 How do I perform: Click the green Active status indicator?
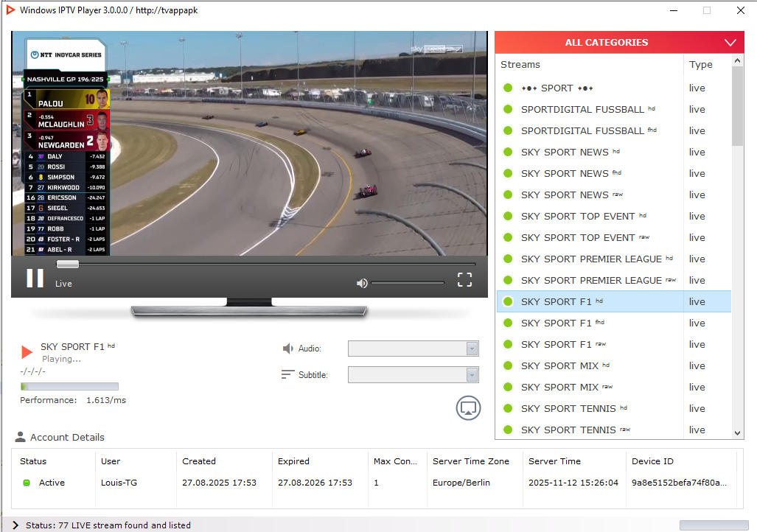pos(27,483)
